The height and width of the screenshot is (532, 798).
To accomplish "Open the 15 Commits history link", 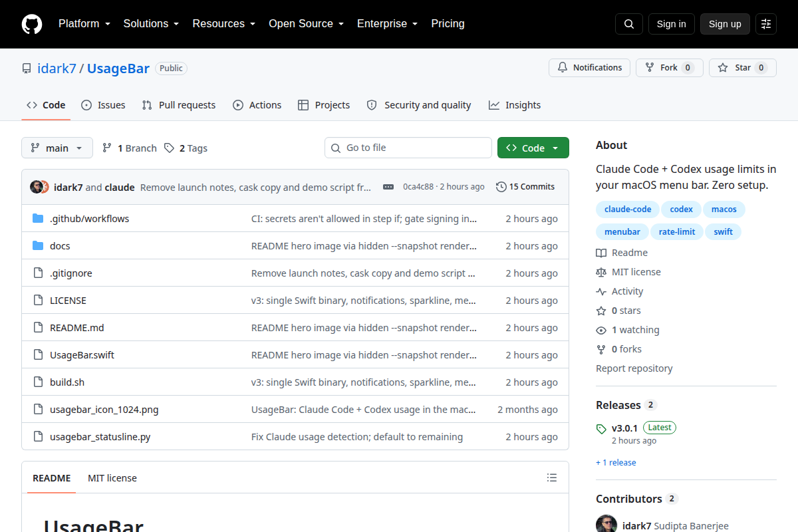I will (x=525, y=187).
